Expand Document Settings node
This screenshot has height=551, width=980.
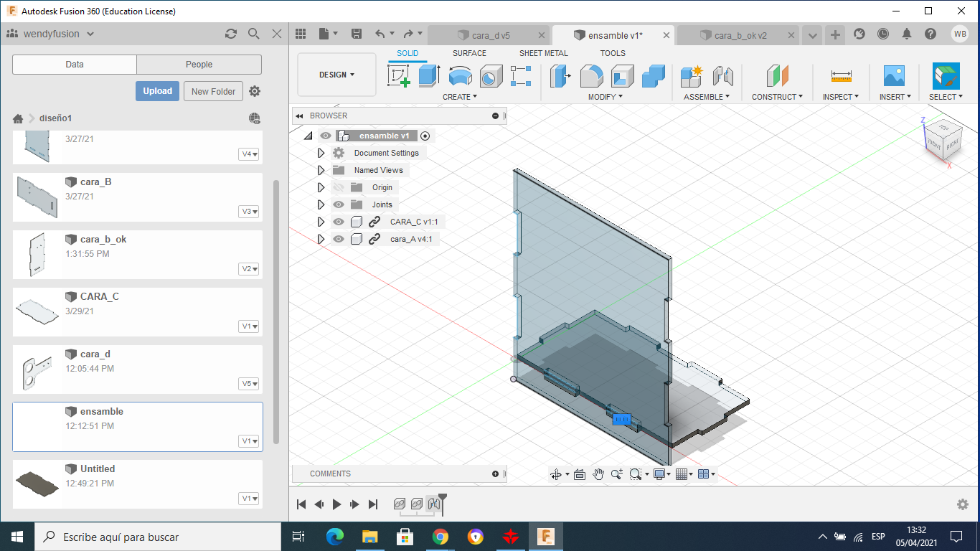321,153
